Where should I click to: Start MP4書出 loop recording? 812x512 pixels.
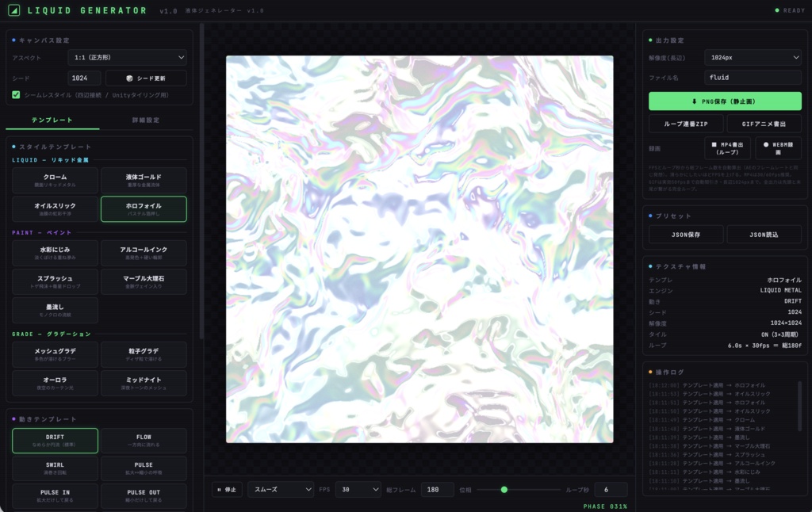tap(728, 148)
